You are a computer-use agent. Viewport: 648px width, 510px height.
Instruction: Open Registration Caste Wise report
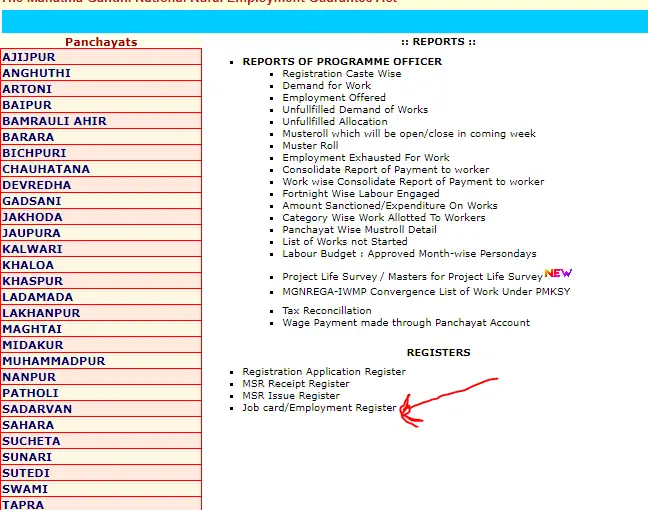tap(342, 74)
